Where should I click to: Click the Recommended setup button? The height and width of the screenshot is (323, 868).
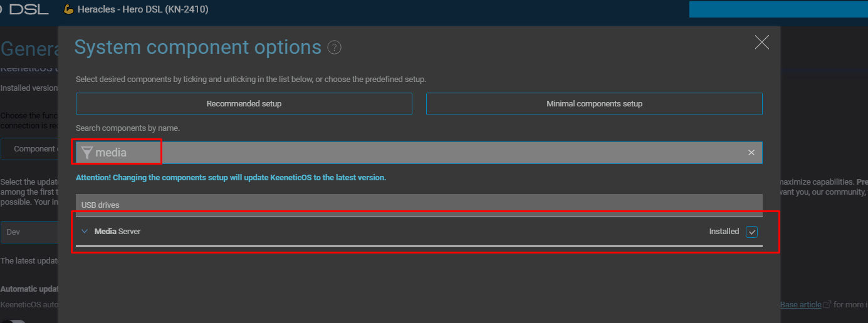pos(244,104)
